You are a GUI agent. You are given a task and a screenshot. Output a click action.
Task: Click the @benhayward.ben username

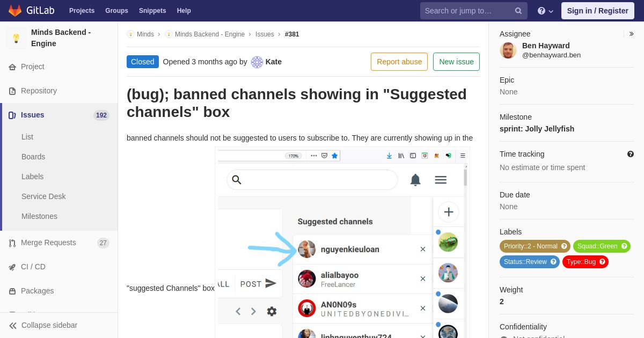(551, 55)
